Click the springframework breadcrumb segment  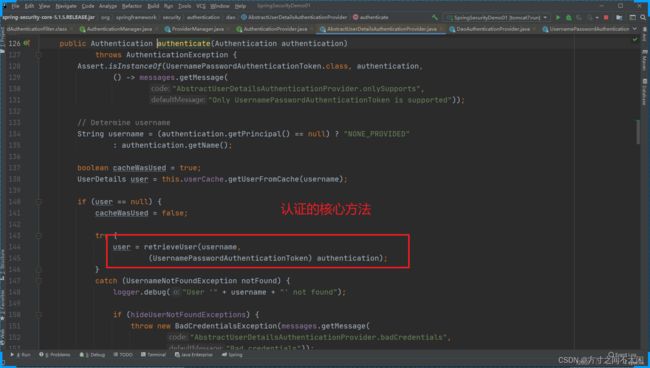tap(136, 17)
